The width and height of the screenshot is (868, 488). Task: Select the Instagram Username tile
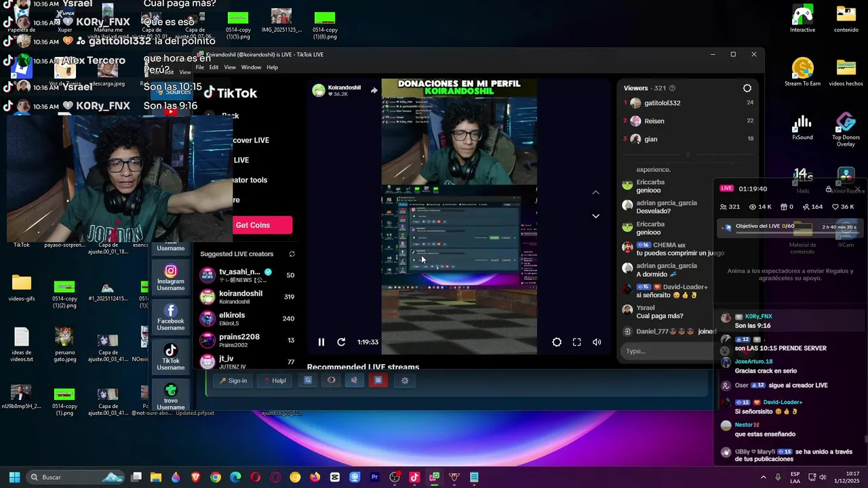[x=171, y=279]
